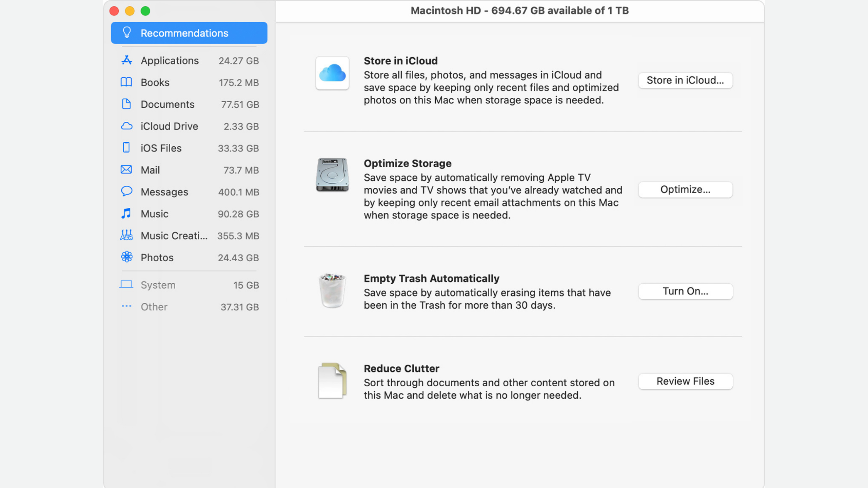Click the Music Creati... truncated label
Screen dimensions: 868x488
click(174, 236)
